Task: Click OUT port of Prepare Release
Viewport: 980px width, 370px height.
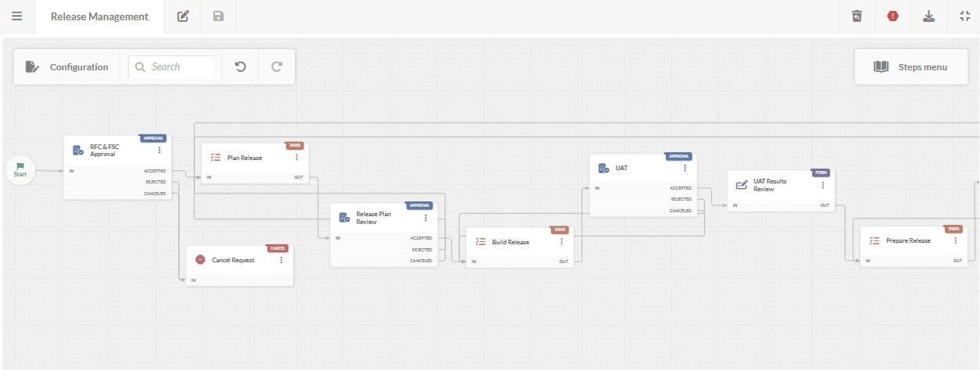Action: (957, 261)
